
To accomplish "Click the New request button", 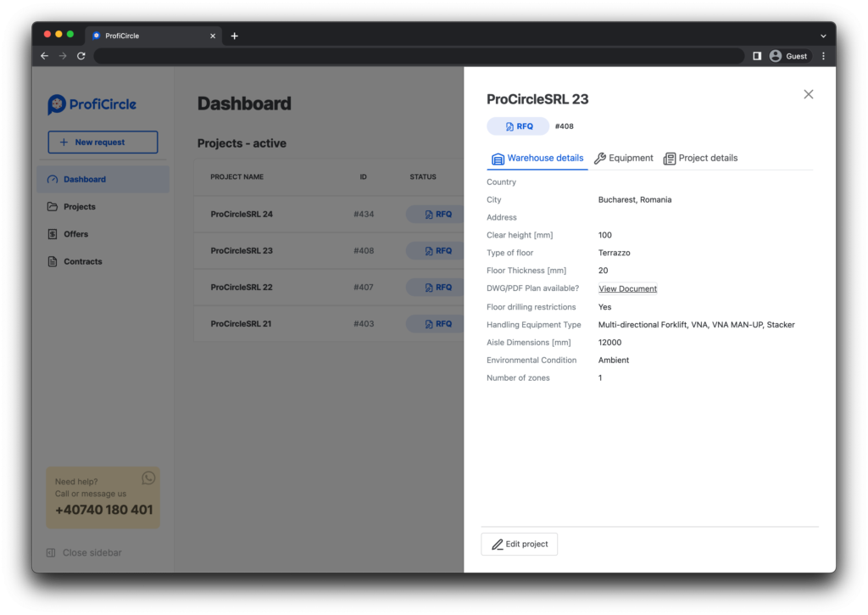I will 103,143.
